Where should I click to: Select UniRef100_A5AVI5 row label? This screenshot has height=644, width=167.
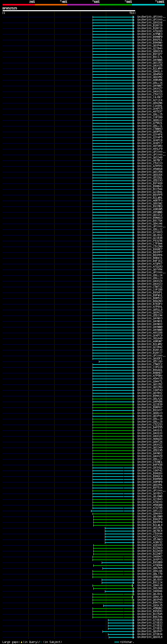pyautogui.click(x=150, y=379)
